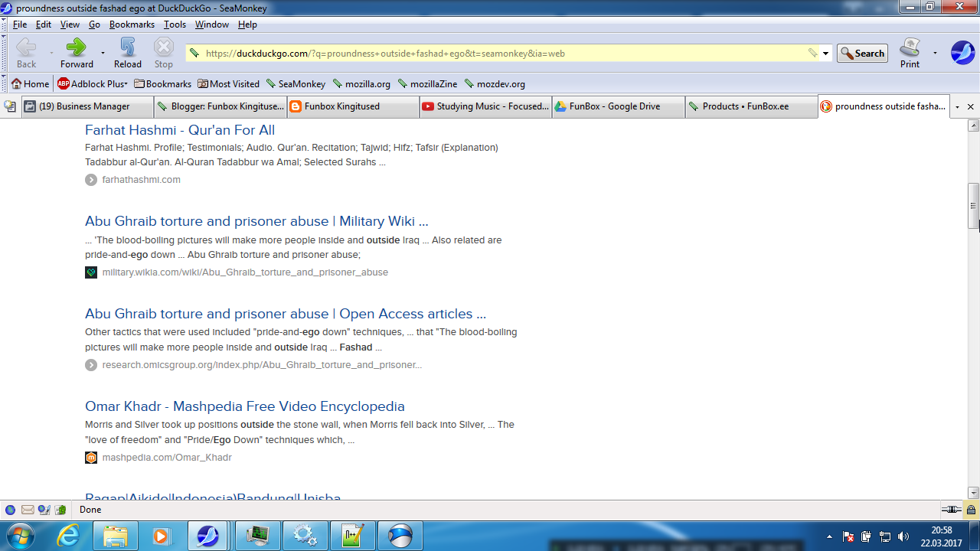
Task: Open the Print button dropdown arrow
Action: [x=934, y=54]
